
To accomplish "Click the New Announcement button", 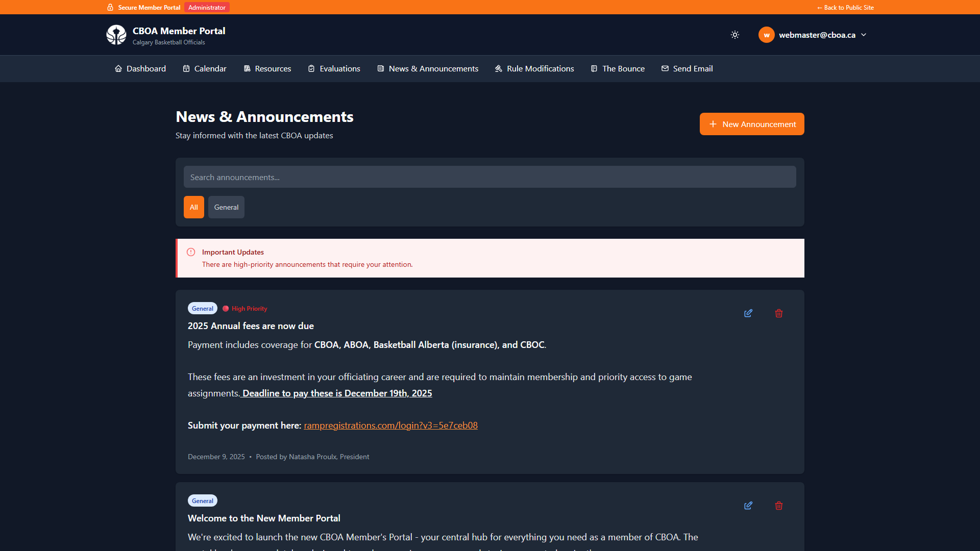I will [x=752, y=124].
